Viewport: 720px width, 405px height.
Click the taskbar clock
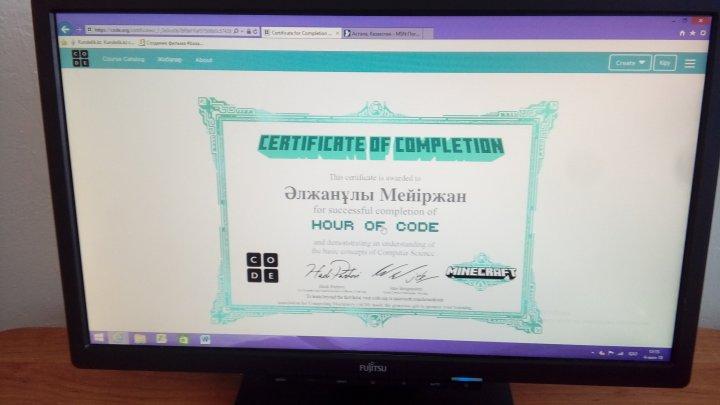click(654, 354)
